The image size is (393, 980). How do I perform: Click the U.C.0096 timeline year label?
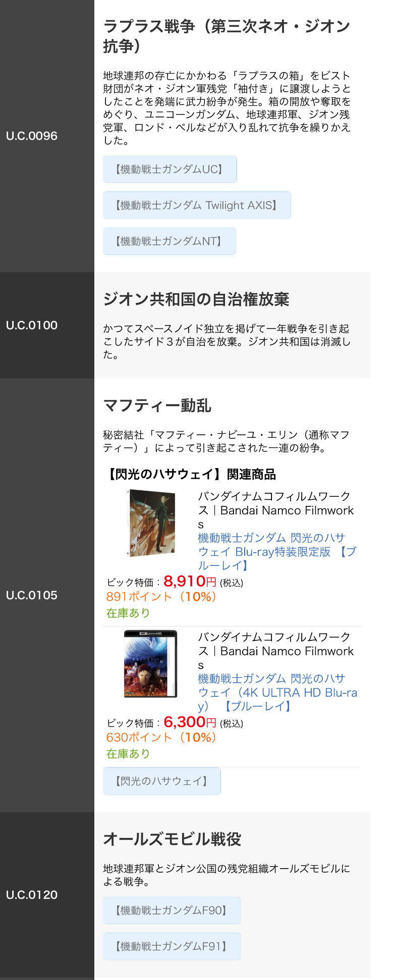point(32,136)
